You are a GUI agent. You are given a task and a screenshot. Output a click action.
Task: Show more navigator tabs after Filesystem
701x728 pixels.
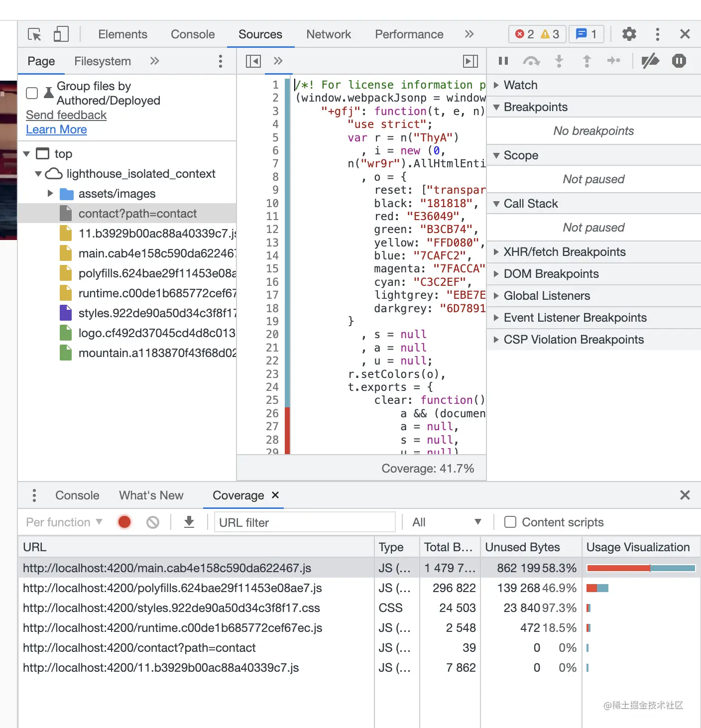[x=154, y=61]
